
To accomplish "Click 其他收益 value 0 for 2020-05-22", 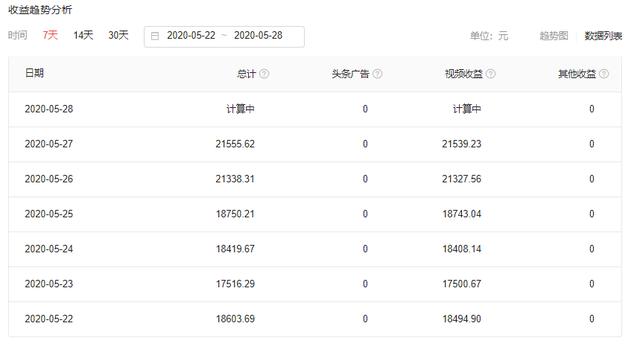I will 591,319.
